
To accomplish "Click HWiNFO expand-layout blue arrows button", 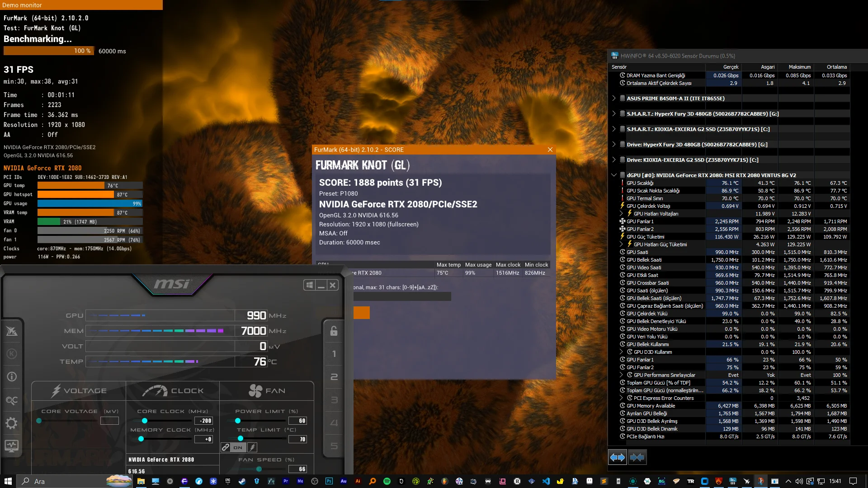I will (x=618, y=457).
